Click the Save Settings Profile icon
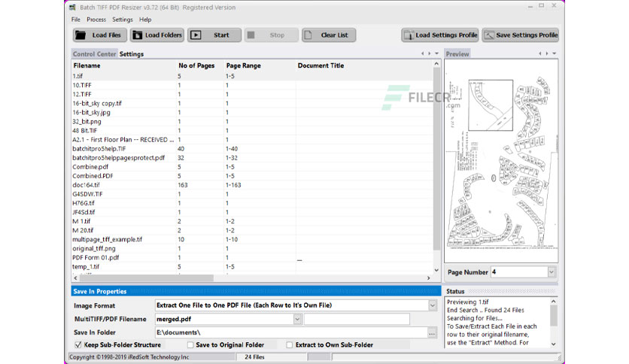This screenshot has height=364, width=629. coord(488,35)
